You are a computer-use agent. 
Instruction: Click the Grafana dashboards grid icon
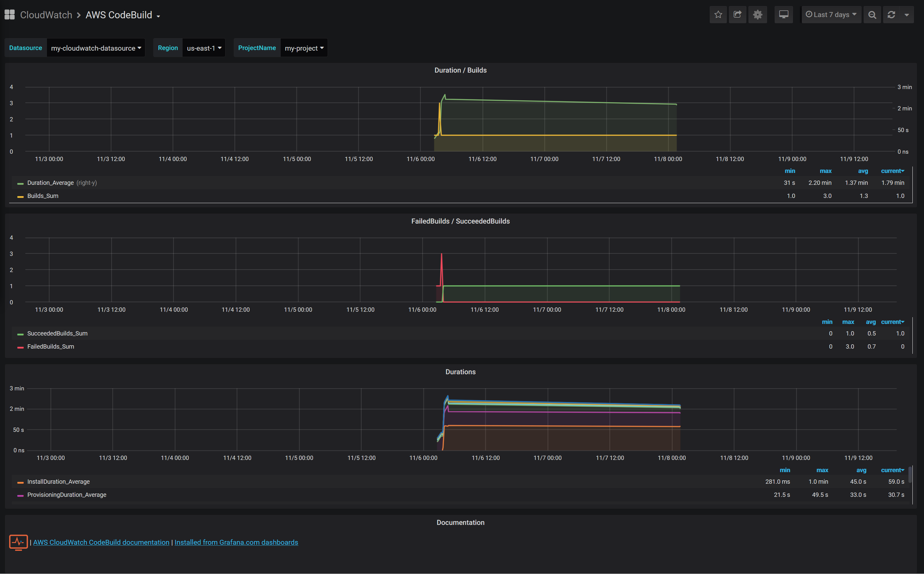point(9,15)
